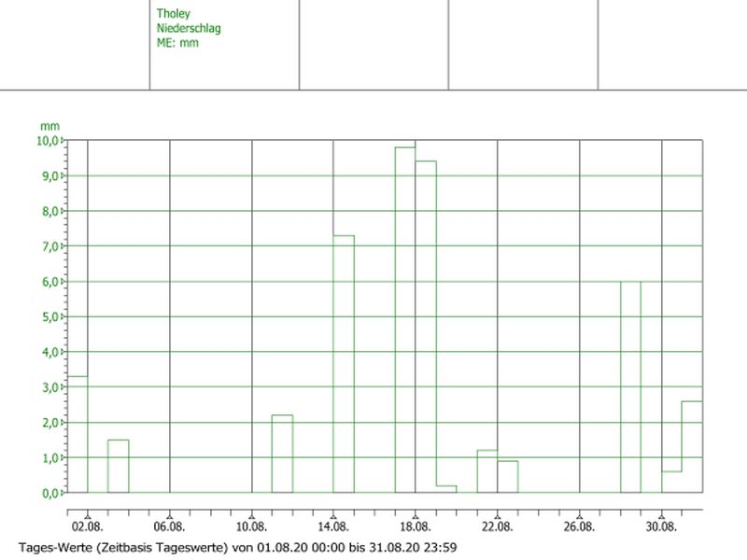Viewport: 747px width, 560px height.
Task: Select the 0,0 label on y-axis
Action: click(50, 493)
